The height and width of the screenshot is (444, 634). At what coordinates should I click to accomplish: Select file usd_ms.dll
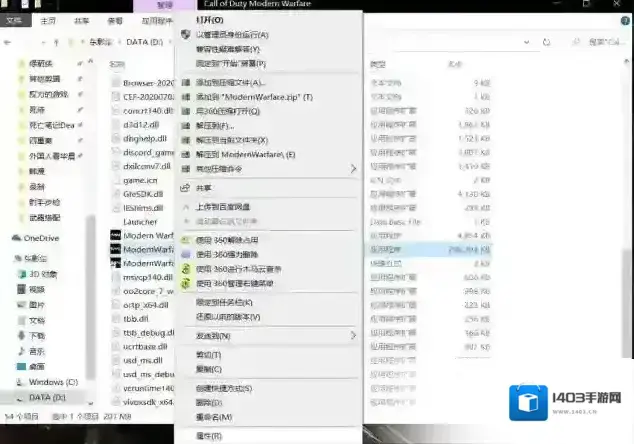click(143, 360)
